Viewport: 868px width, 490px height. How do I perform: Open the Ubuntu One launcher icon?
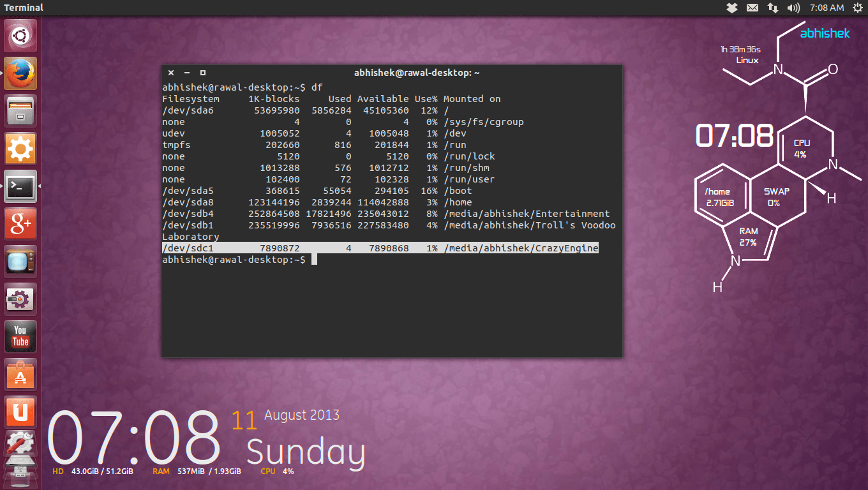tap(20, 412)
